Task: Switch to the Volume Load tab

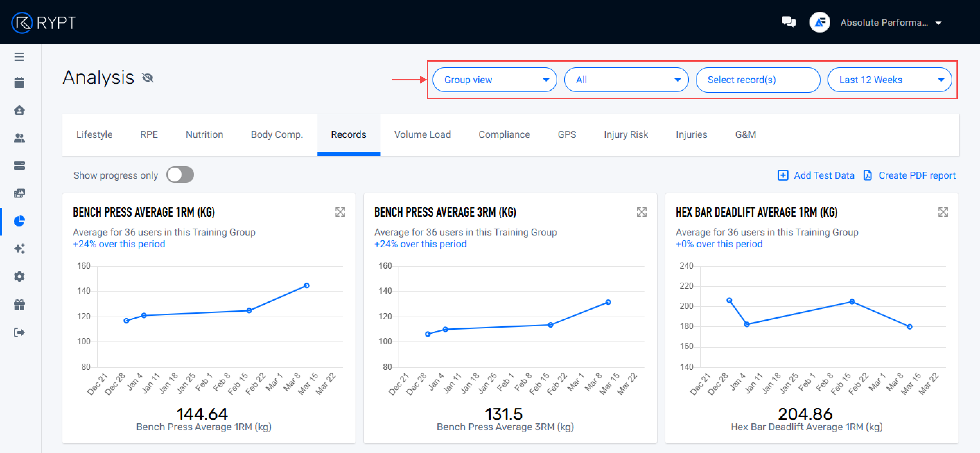Action: click(x=422, y=135)
